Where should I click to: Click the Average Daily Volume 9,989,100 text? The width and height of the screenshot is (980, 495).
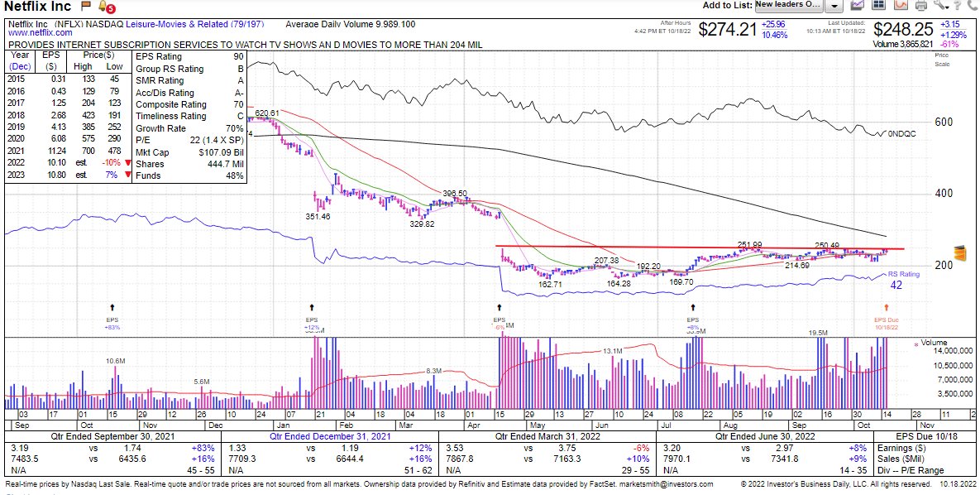[x=351, y=24]
